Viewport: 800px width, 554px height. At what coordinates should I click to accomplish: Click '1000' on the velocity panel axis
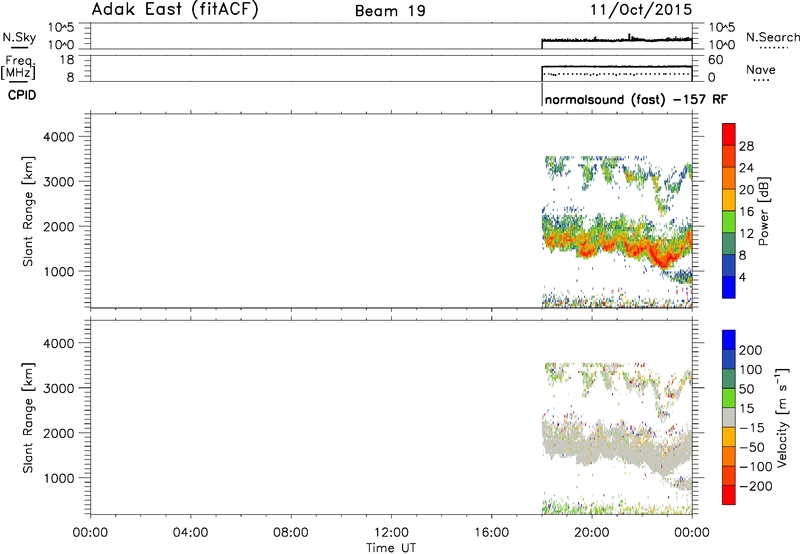coord(59,478)
